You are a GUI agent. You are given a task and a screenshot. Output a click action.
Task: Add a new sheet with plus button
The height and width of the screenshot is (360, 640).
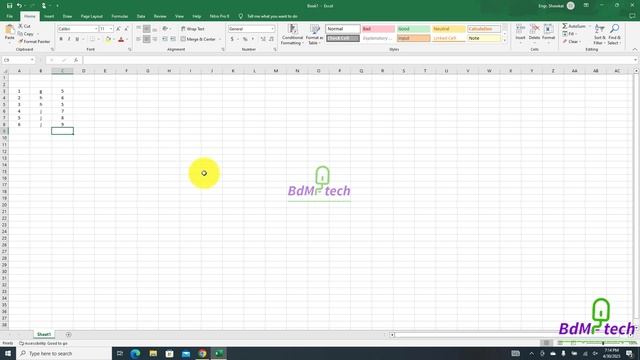(68, 335)
